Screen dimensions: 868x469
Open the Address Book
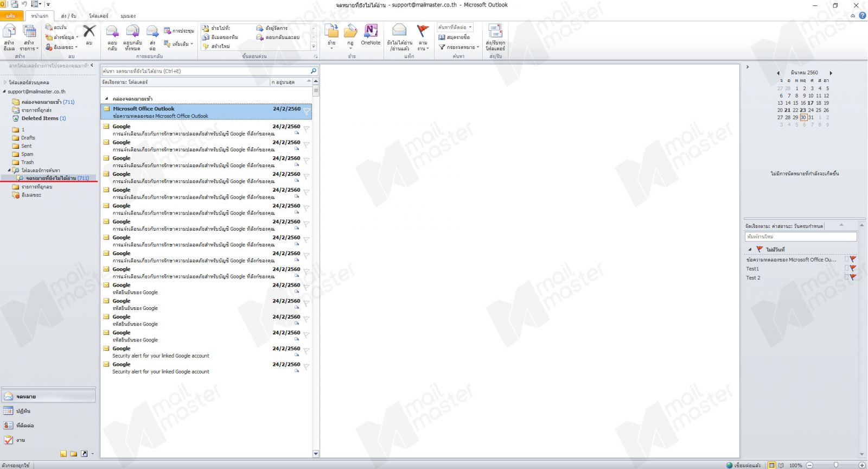[x=454, y=37]
